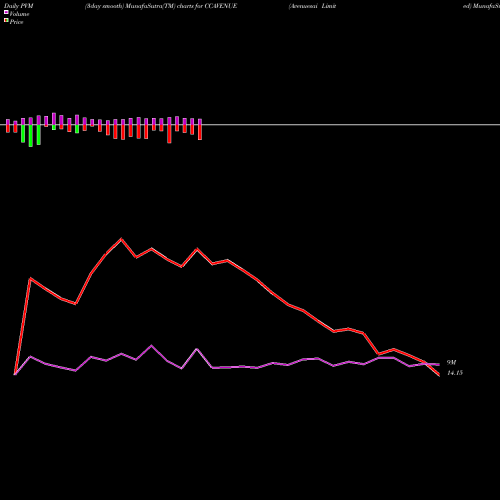Click the highest peak of the red price line
500x500 pixels.
click(x=121, y=239)
